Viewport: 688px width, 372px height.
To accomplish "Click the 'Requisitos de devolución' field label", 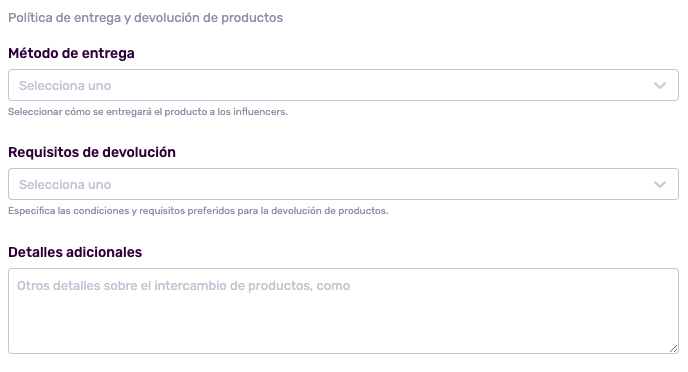I will click(x=92, y=152).
